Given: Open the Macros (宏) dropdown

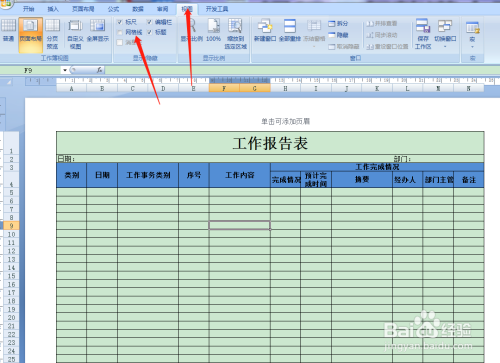Looking at the screenshot, I should tap(472, 35).
